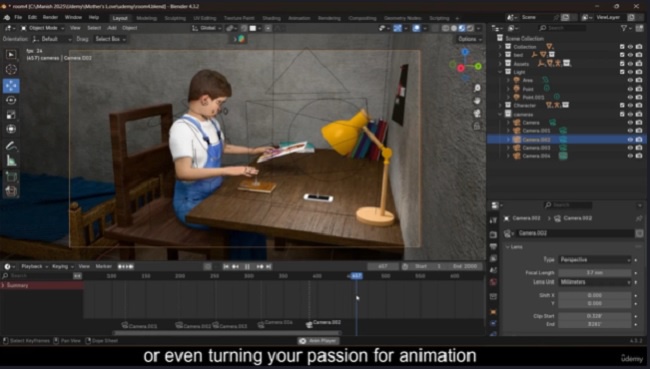
Task: Expand the Collection tree item
Action: click(x=500, y=47)
